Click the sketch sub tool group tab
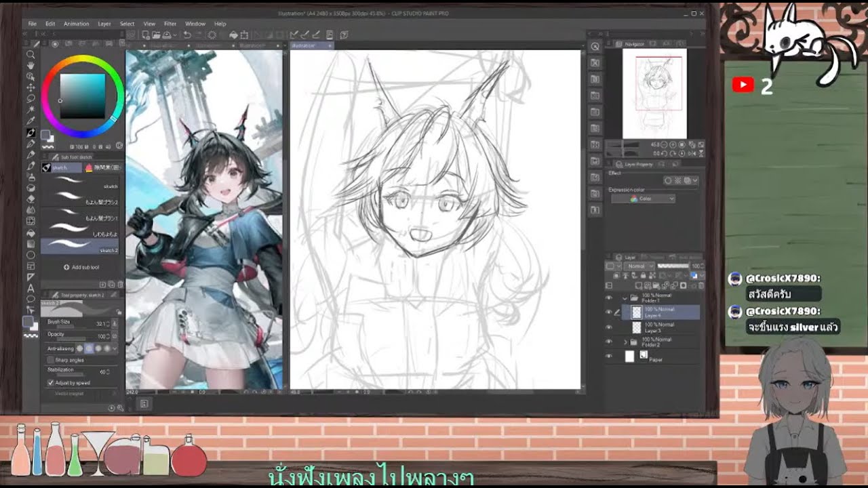 click(61, 167)
